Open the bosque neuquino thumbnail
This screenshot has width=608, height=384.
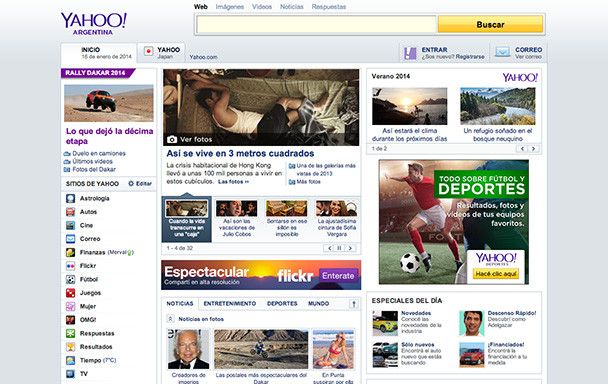point(497,106)
